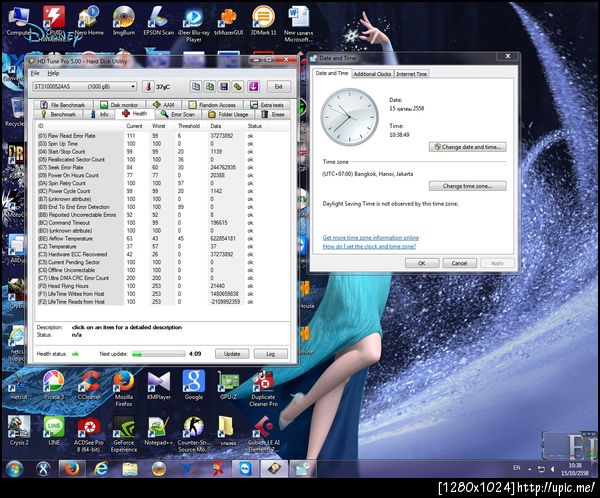Open the Counter-Strike Source desktop icon
This screenshot has height=498, width=600.
194,434
